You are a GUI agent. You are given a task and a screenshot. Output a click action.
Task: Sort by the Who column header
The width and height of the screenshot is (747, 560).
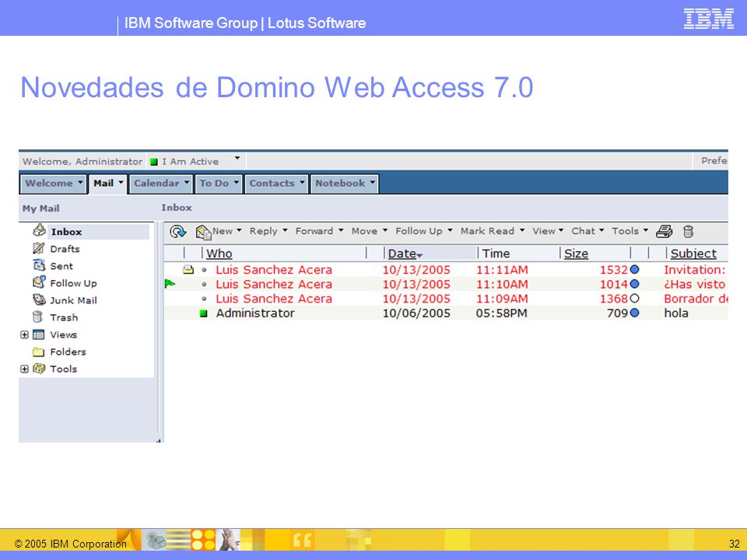(219, 254)
